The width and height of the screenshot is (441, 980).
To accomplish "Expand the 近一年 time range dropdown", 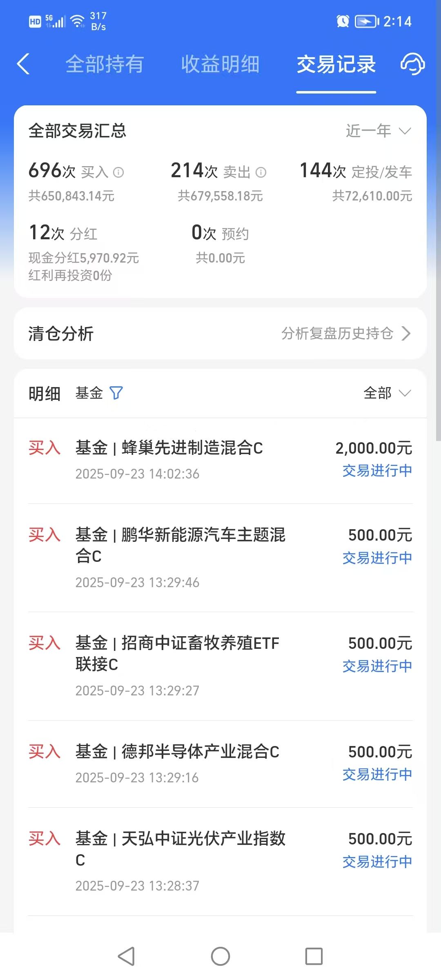I will pyautogui.click(x=379, y=131).
